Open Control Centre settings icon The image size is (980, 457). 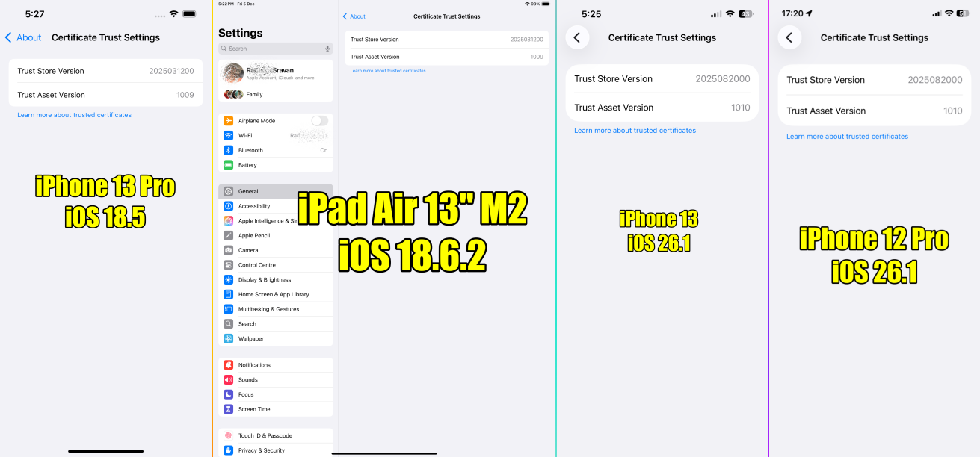point(228,265)
